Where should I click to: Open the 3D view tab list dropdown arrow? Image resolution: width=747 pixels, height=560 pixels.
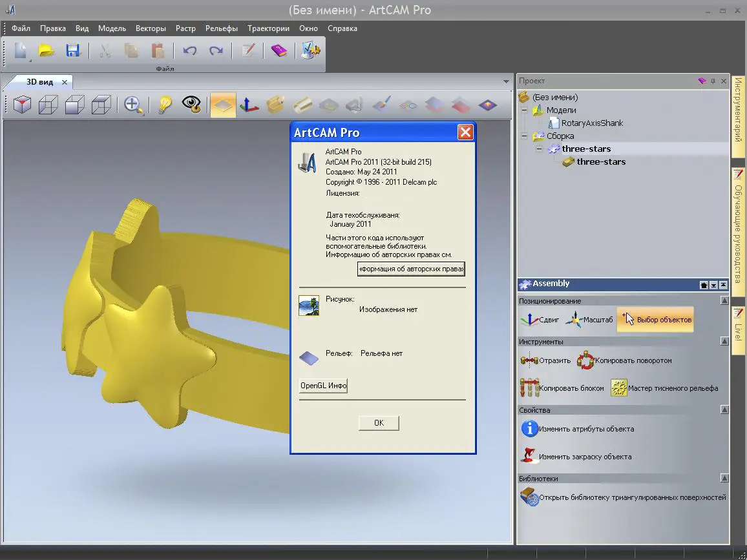506,82
